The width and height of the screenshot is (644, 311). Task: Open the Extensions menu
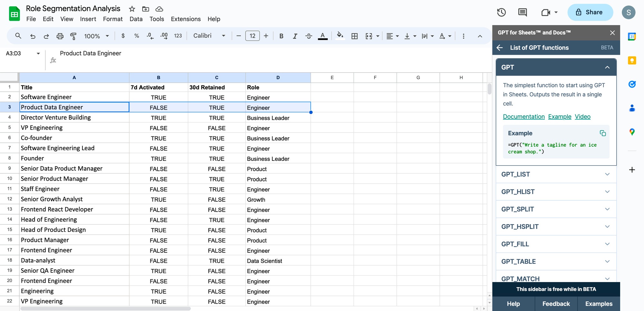pyautogui.click(x=186, y=19)
